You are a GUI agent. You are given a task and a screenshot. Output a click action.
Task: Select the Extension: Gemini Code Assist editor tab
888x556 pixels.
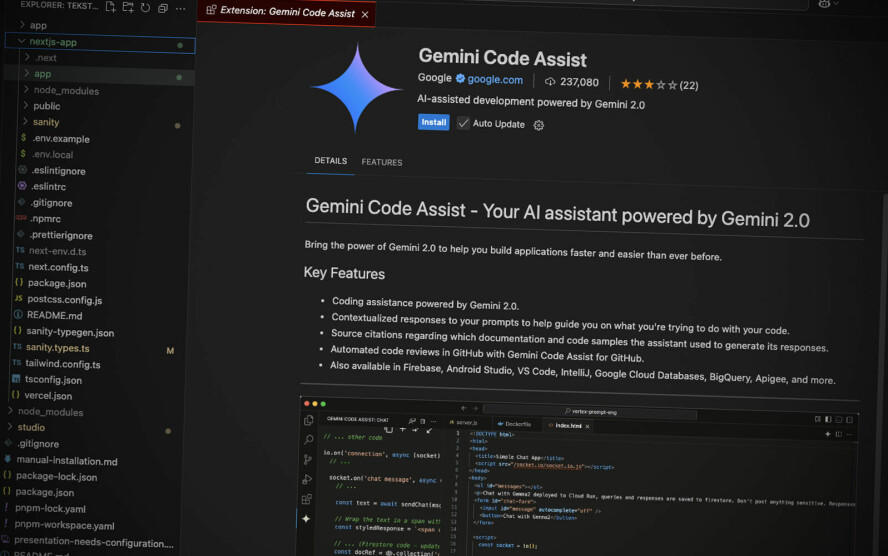pos(287,11)
